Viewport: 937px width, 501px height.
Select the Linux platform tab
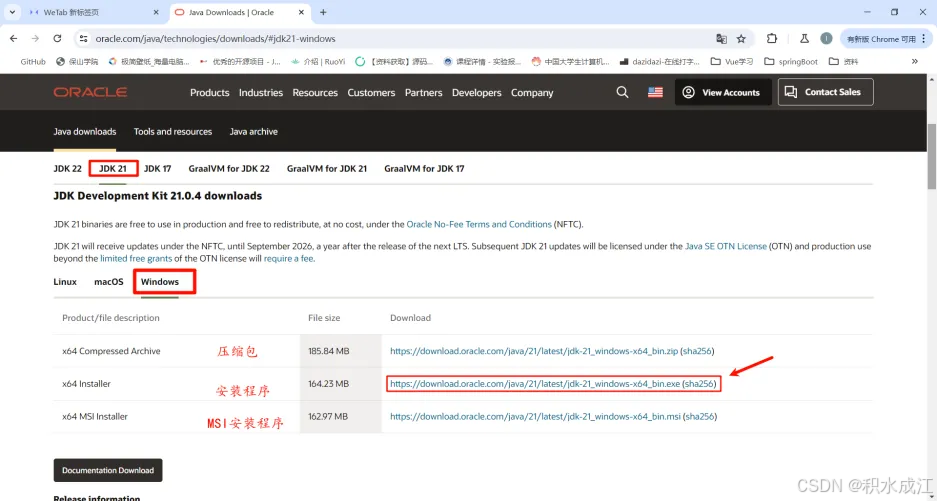(65, 282)
